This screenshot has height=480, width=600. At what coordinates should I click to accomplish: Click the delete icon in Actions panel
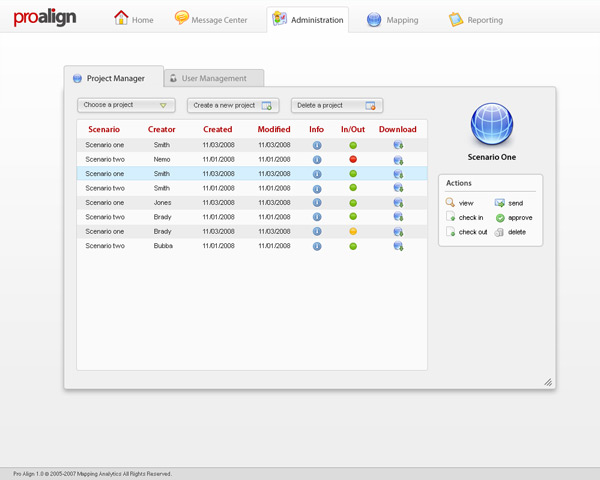click(500, 232)
